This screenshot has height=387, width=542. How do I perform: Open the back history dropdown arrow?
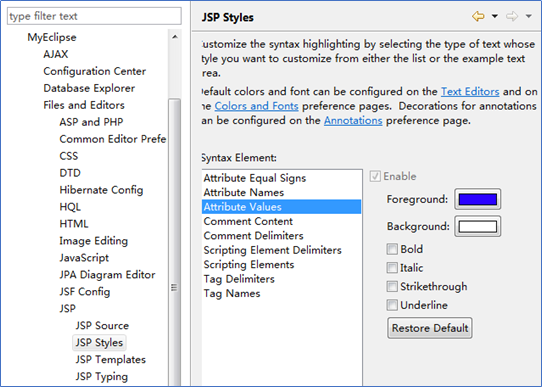[495, 16]
